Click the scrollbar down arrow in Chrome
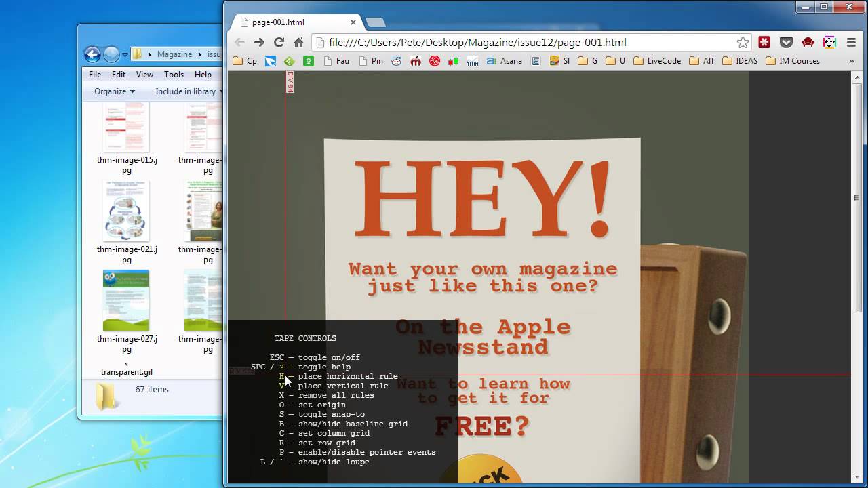Image resolution: width=868 pixels, height=488 pixels. [856, 477]
